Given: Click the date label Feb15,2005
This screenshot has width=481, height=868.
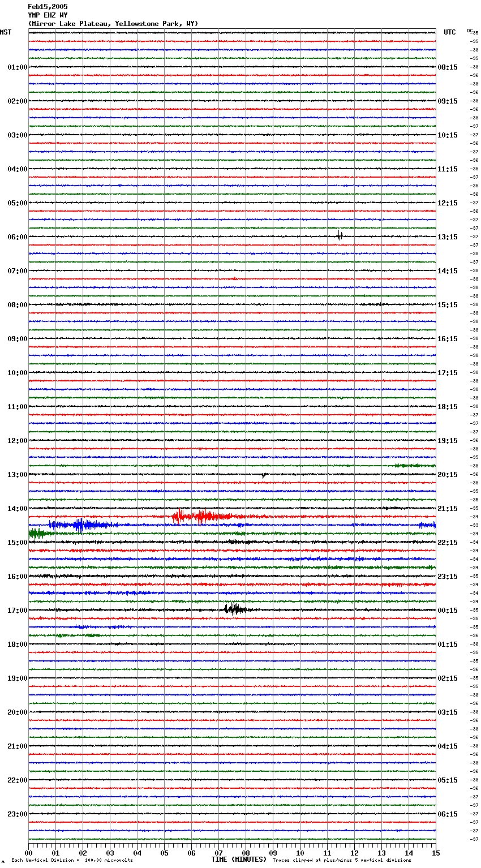Looking at the screenshot, I should 48,7.
